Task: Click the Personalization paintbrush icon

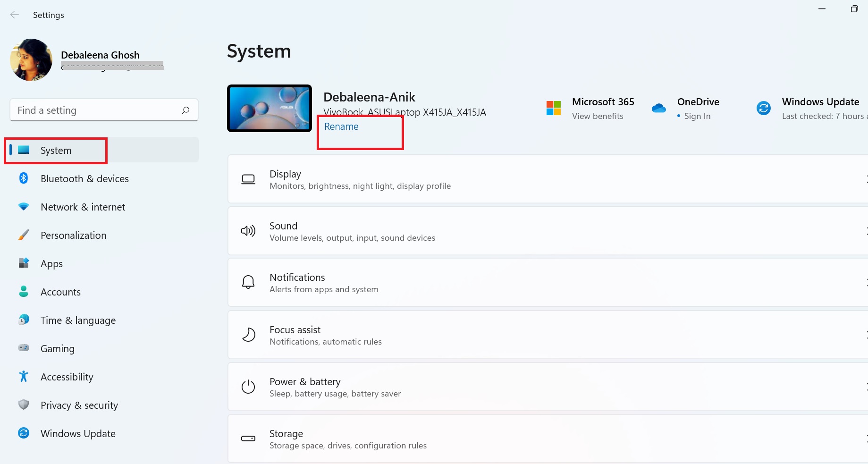Action: [x=24, y=235]
